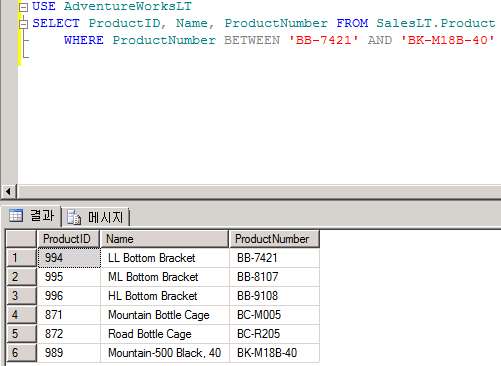This screenshot has height=366, width=501.
Task: Click the editor horizontal scrollbar track
Action: (x=259, y=192)
